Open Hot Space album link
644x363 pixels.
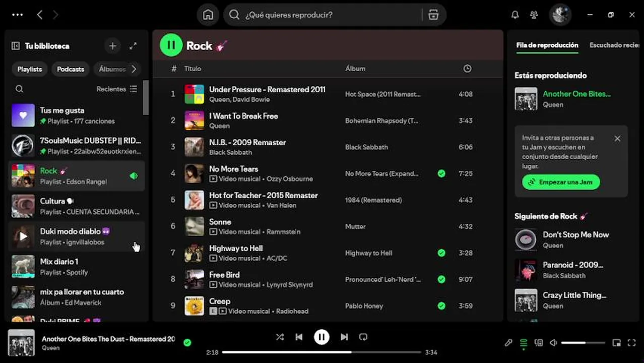pyautogui.click(x=382, y=94)
